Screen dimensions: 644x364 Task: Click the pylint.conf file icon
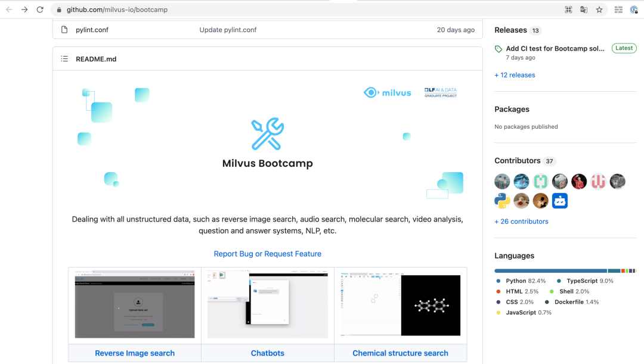pos(64,30)
